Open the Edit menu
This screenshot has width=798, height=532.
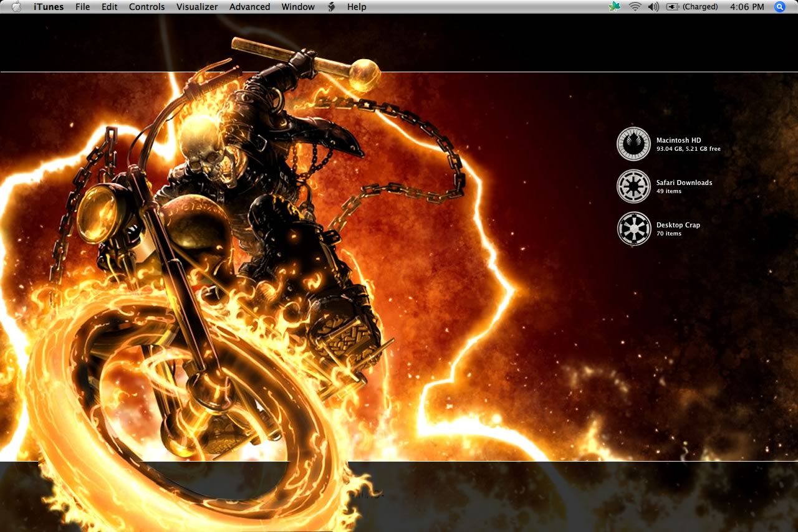click(x=110, y=7)
